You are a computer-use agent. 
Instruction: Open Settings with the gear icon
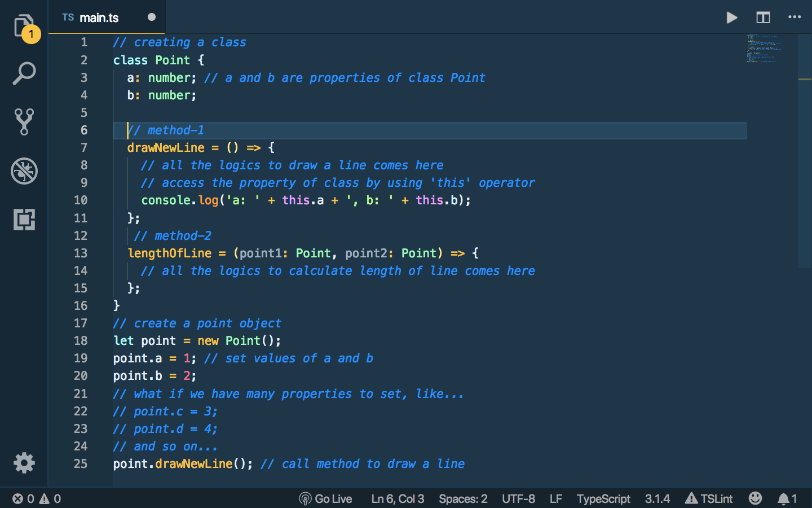tap(24, 463)
